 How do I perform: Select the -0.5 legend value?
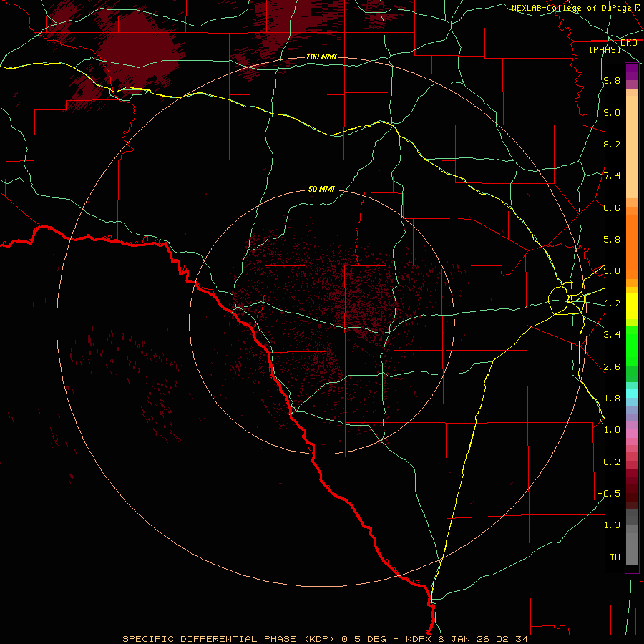click(x=609, y=494)
